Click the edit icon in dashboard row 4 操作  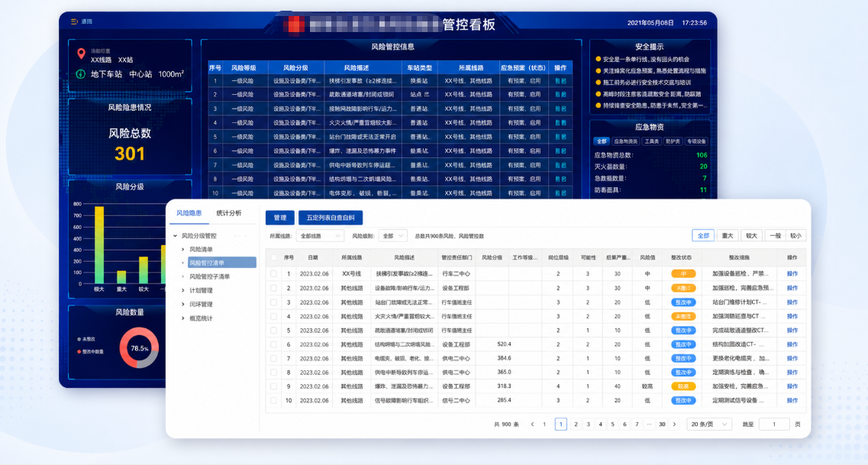coord(563,123)
